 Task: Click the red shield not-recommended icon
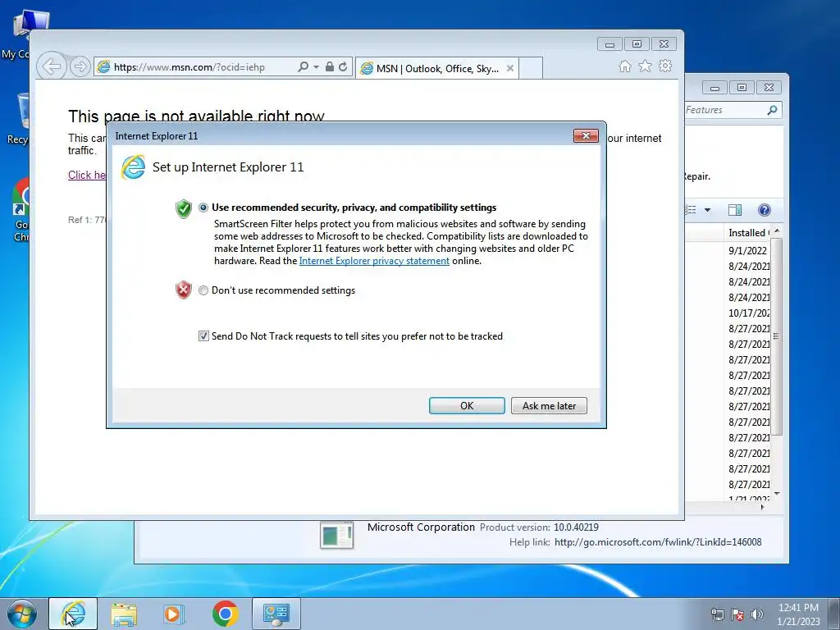click(184, 290)
